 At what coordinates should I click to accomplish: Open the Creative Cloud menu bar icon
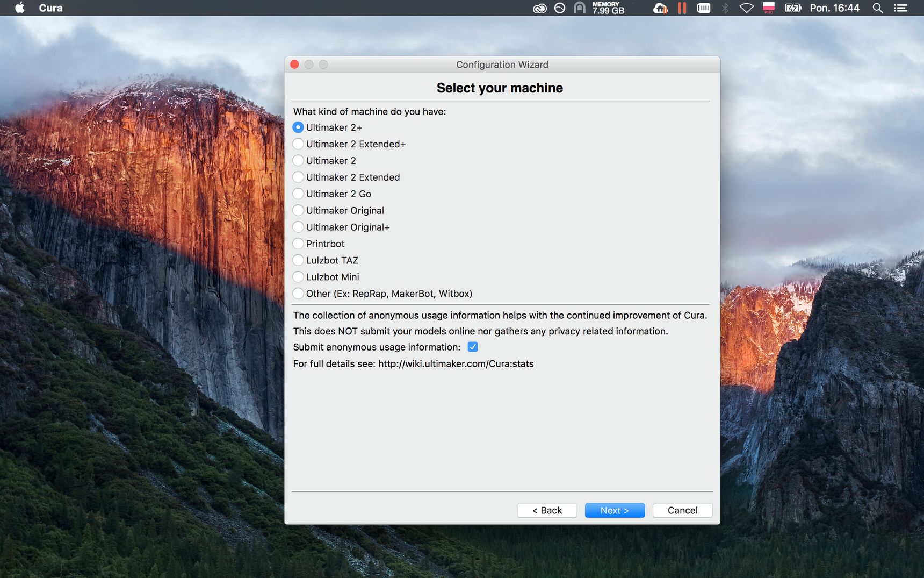pos(540,8)
